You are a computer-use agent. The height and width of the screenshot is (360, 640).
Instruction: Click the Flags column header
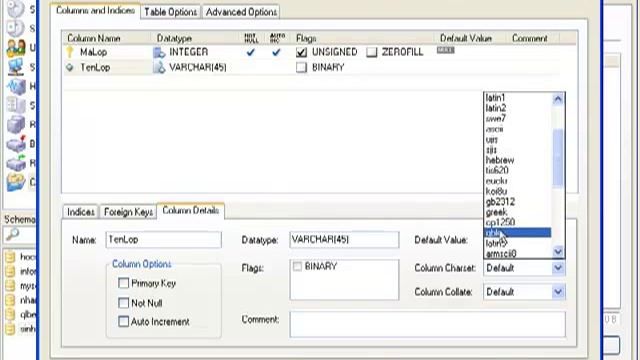306,38
